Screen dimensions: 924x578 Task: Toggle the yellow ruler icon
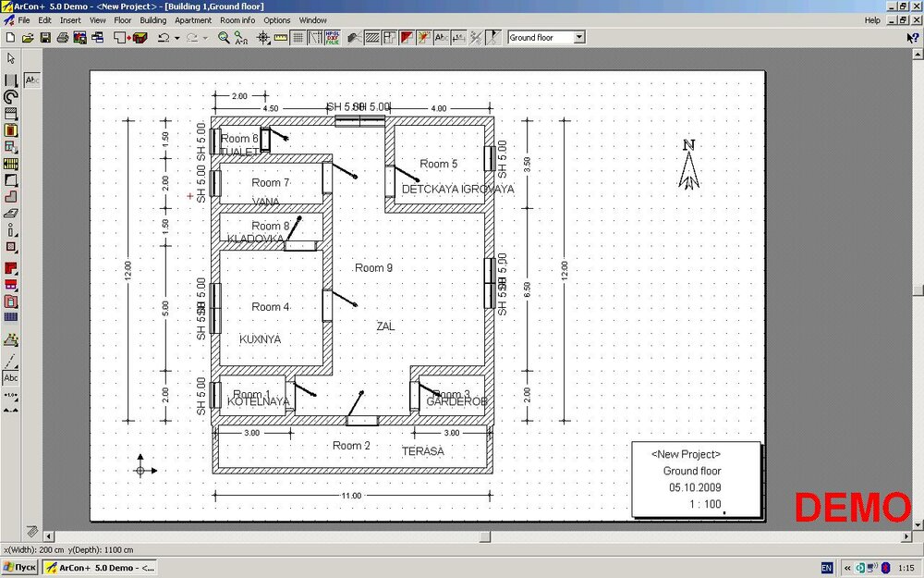[281, 38]
